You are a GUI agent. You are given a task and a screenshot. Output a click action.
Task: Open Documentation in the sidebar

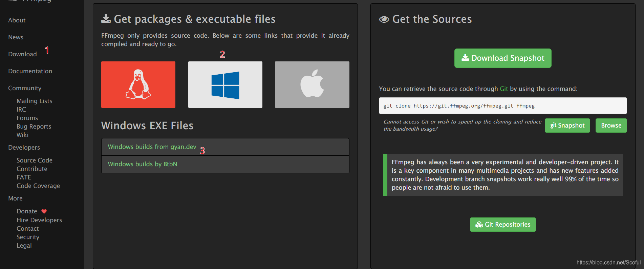pyautogui.click(x=30, y=71)
